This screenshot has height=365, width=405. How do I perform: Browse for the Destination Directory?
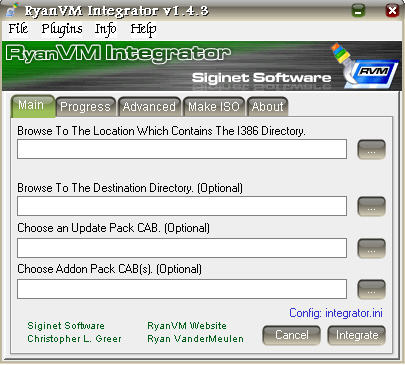(x=371, y=206)
